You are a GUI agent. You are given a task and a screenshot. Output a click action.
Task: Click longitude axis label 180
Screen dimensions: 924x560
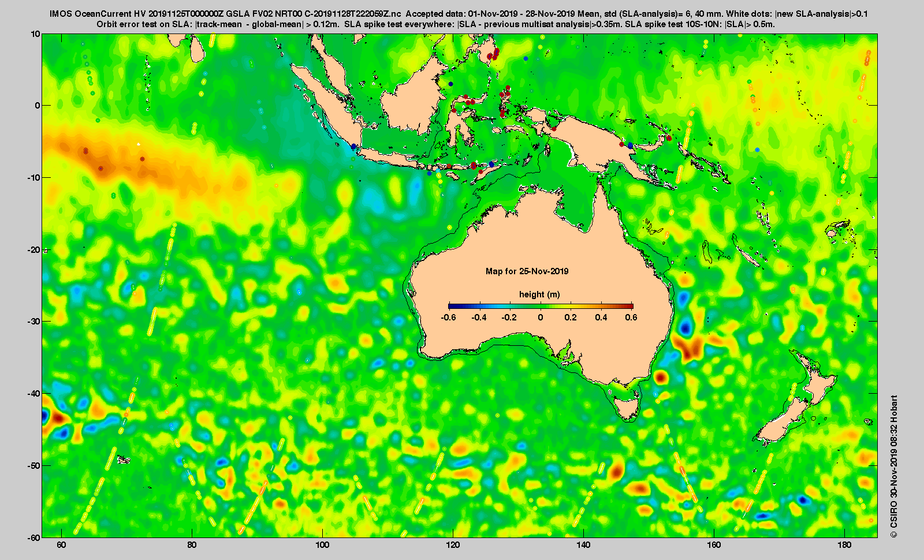pos(844,545)
